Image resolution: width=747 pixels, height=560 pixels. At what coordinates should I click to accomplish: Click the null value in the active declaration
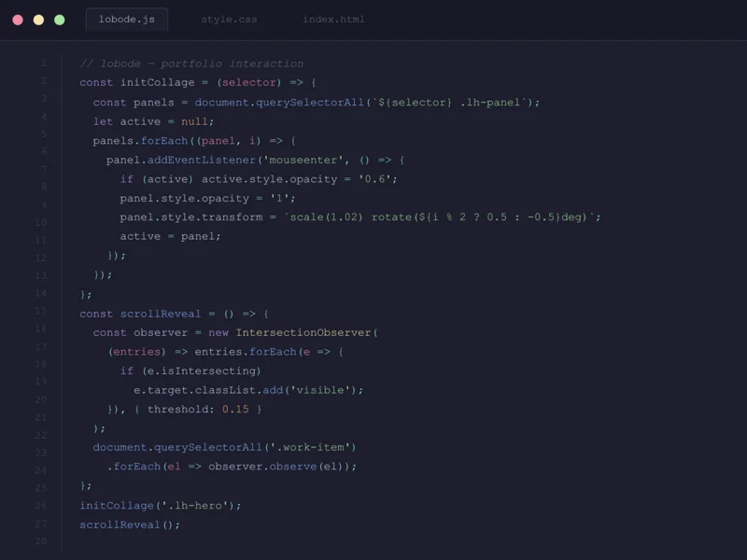[194, 121]
